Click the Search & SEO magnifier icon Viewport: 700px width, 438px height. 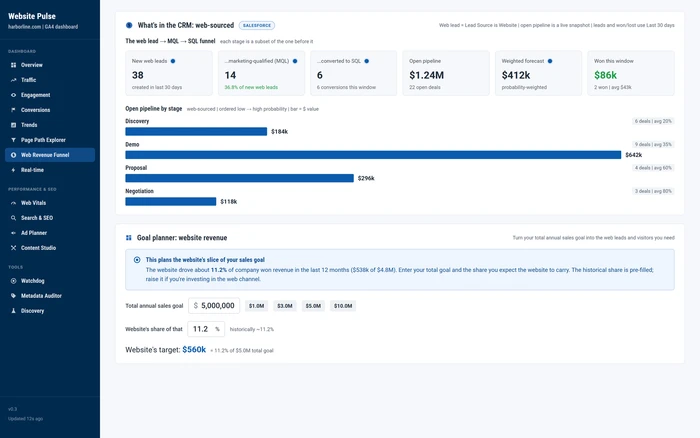click(x=13, y=218)
